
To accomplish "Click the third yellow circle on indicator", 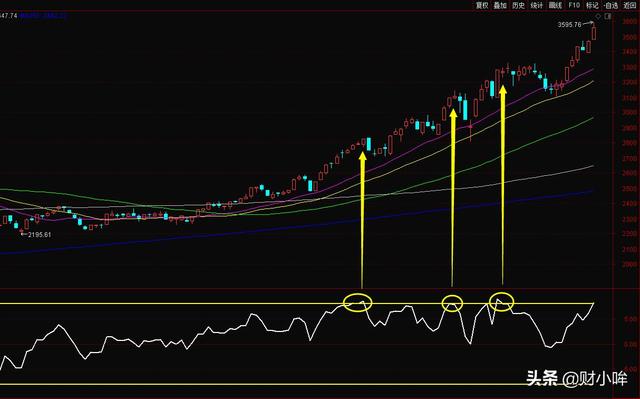I will [501, 302].
